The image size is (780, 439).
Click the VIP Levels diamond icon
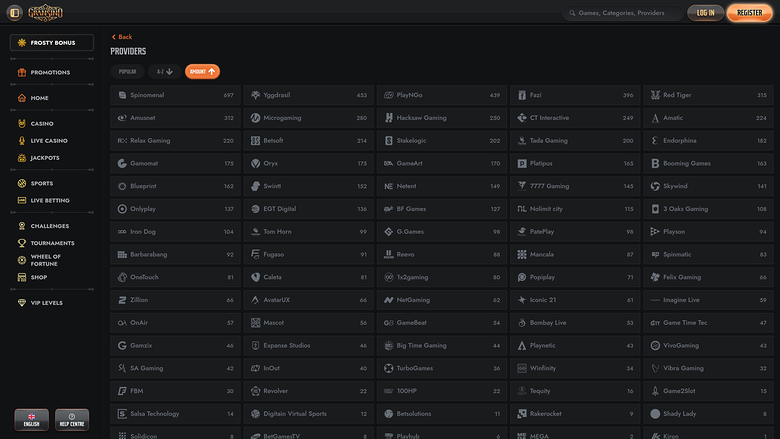click(x=22, y=303)
